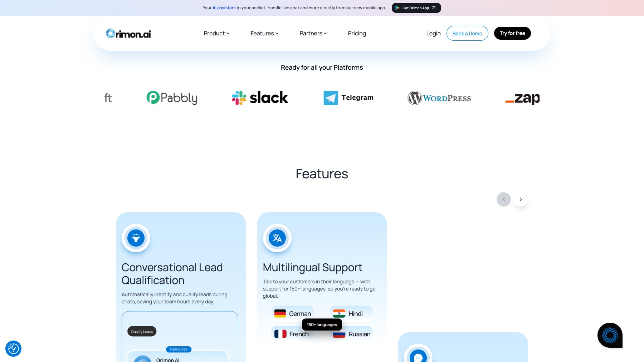Open the Product dropdown menu
The width and height of the screenshot is (644, 362).
pyautogui.click(x=216, y=33)
